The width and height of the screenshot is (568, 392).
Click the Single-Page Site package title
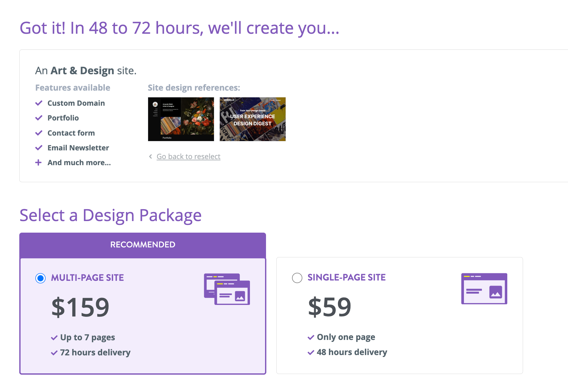point(346,277)
